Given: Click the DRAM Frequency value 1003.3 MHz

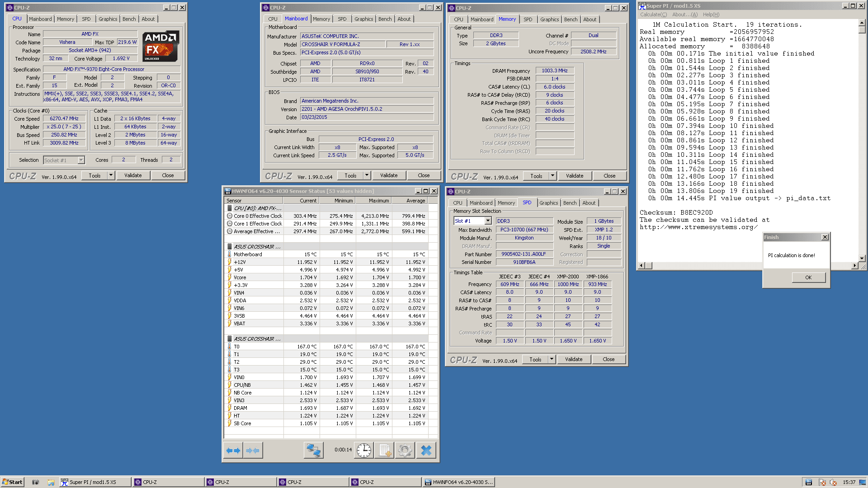Looking at the screenshot, I should click(x=555, y=70).
